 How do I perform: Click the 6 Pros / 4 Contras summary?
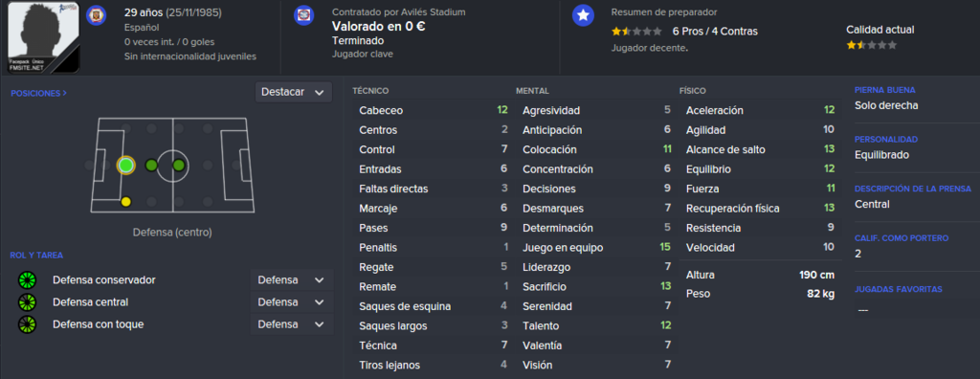(x=715, y=32)
